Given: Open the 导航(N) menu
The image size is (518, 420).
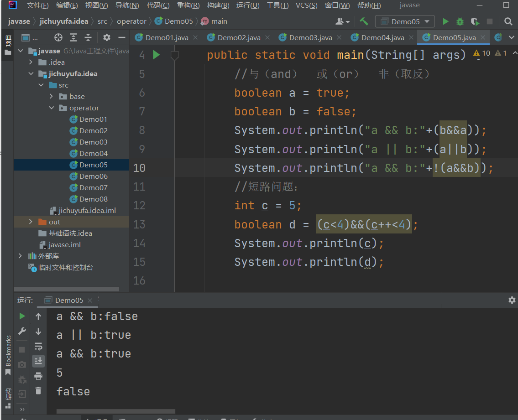Looking at the screenshot, I should tap(127, 5).
